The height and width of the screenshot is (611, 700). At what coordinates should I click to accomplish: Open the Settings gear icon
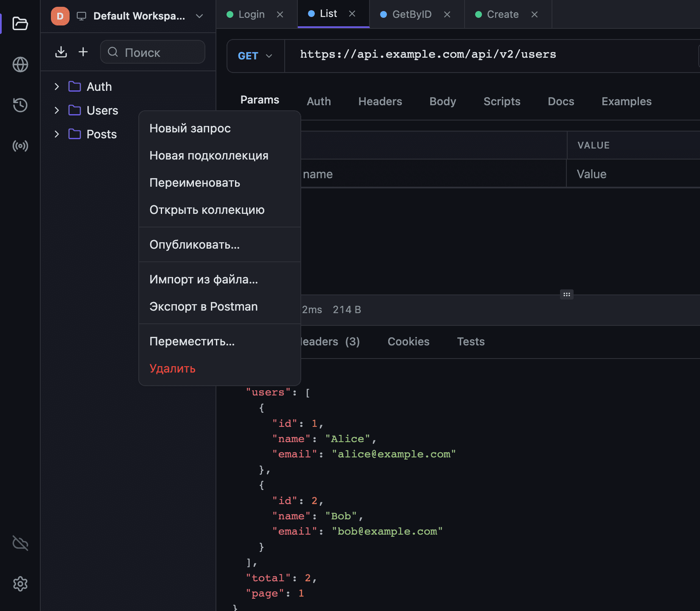pos(20,584)
